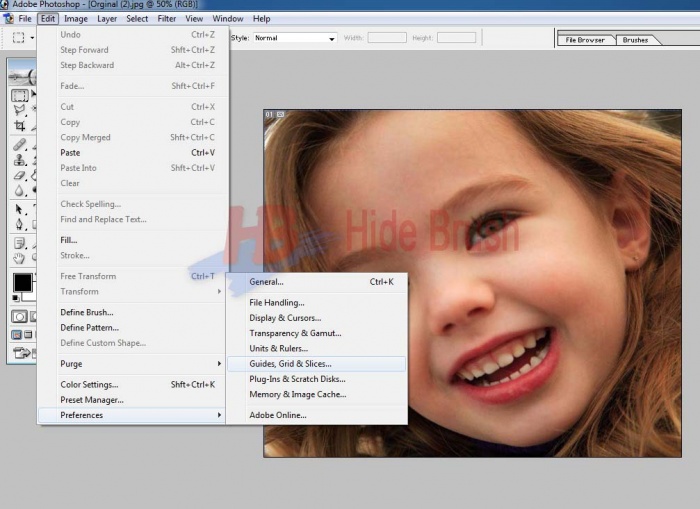Choose Guides, Grid & Slices preferences
This screenshot has width=700, height=509.
coord(317,364)
